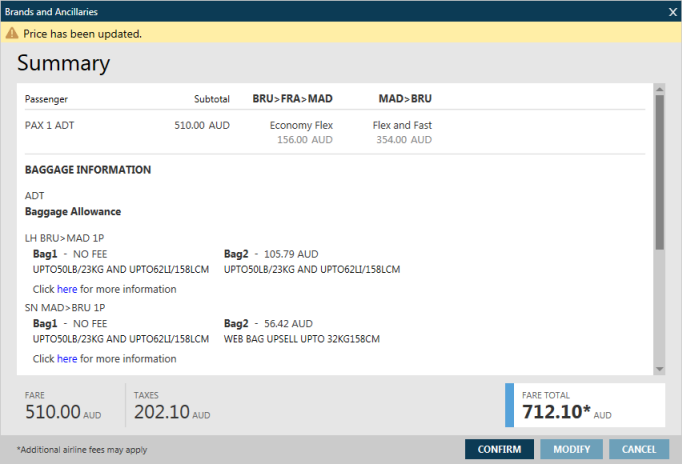The height and width of the screenshot is (464, 682).
Task: Click the price updated warning icon
Action: pos(12,33)
